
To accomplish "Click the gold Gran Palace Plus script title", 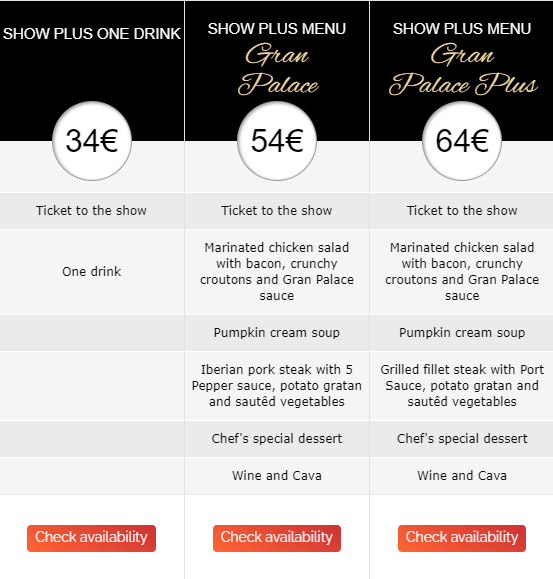I will [463, 69].
